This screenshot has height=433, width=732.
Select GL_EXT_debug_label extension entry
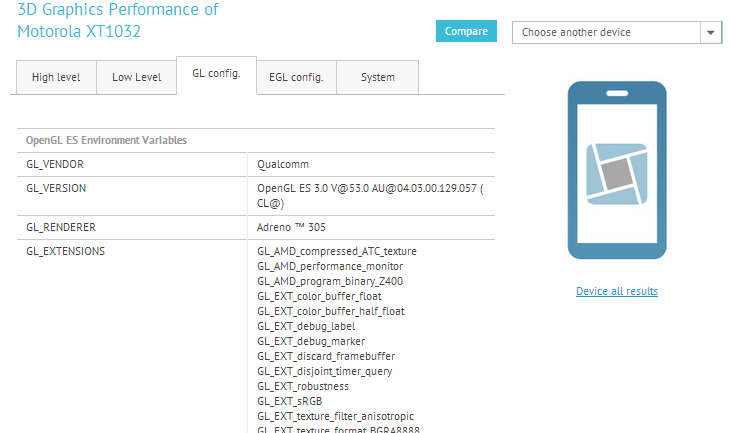tap(306, 326)
